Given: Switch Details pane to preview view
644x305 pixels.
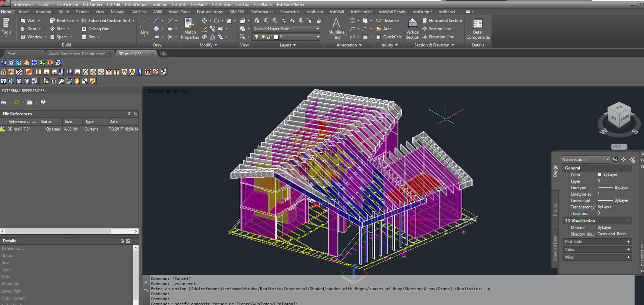Looking at the screenshot, I should [x=128, y=241].
